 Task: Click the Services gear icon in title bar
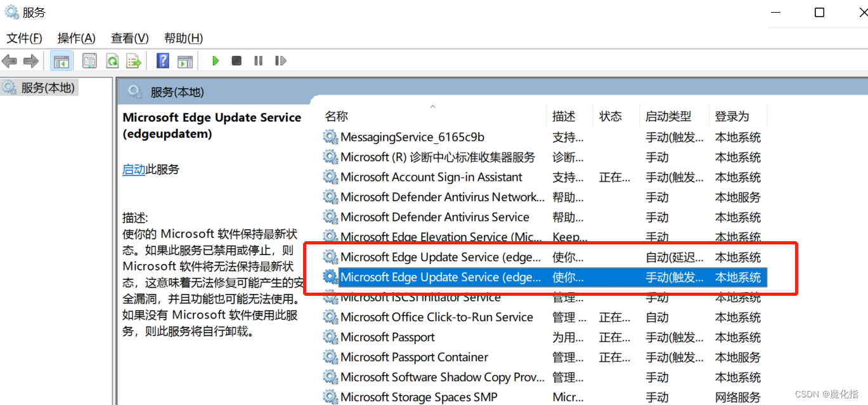(x=11, y=12)
